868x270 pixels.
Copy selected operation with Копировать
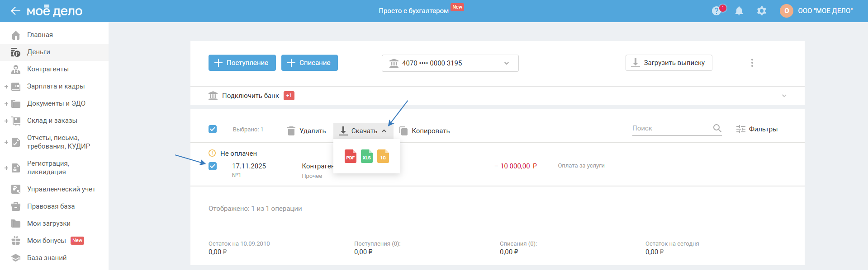pyautogui.click(x=425, y=131)
